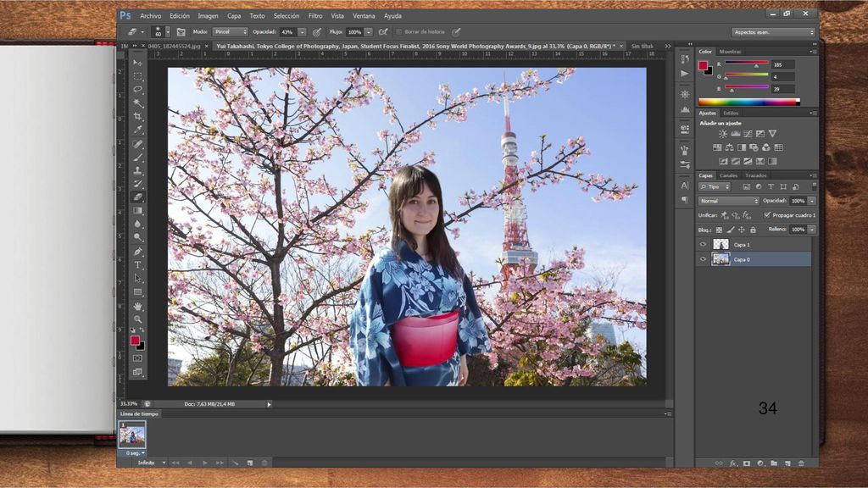The image size is (868, 488).
Task: Select the Clone Stamp tool
Action: [x=138, y=170]
